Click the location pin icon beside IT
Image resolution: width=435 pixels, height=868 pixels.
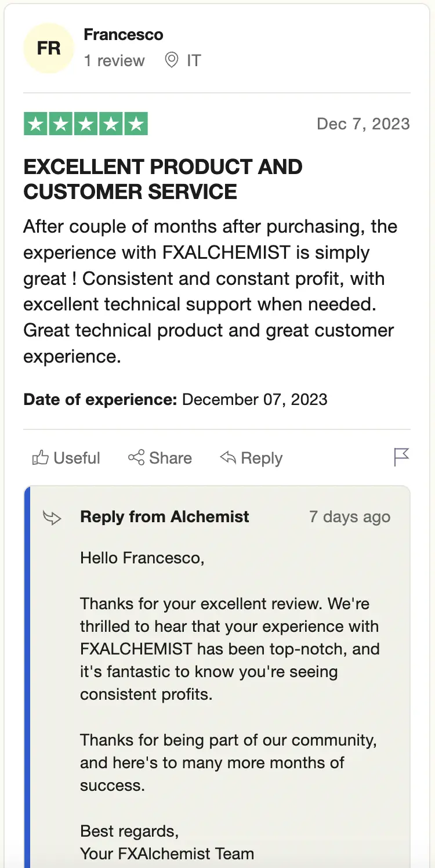click(x=172, y=60)
